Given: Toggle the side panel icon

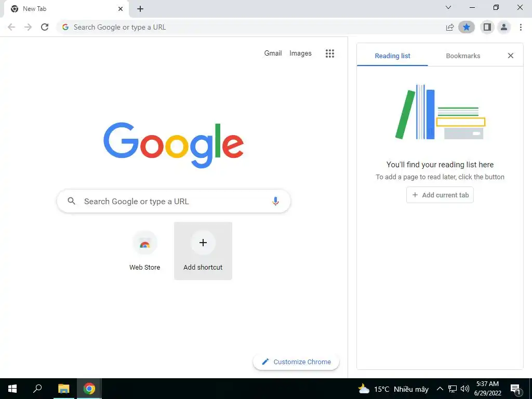Looking at the screenshot, I should tap(487, 27).
